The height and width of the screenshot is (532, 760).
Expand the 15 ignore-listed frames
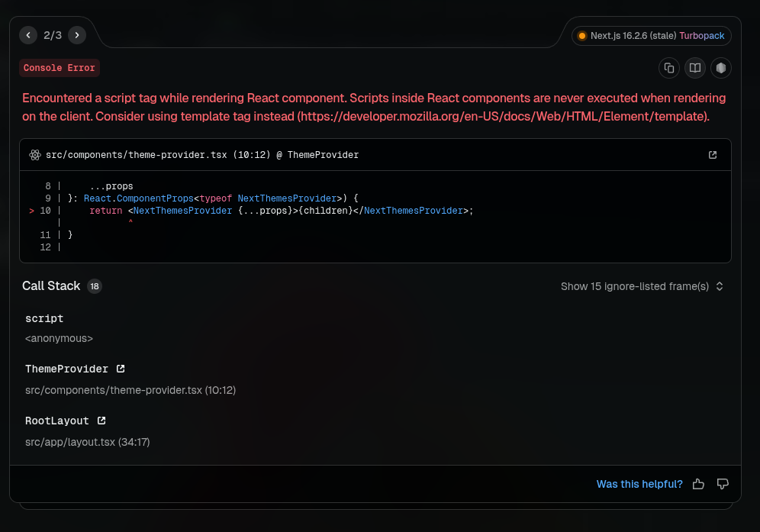(x=642, y=286)
